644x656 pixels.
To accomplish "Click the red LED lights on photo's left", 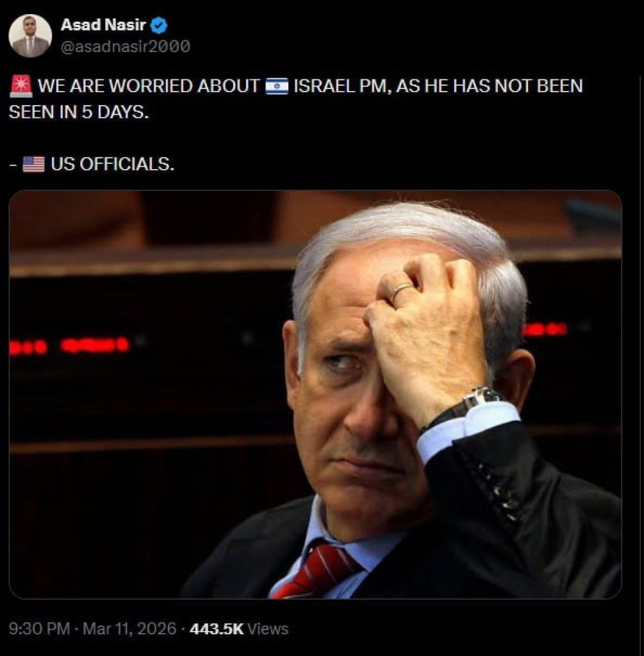I will tap(69, 346).
